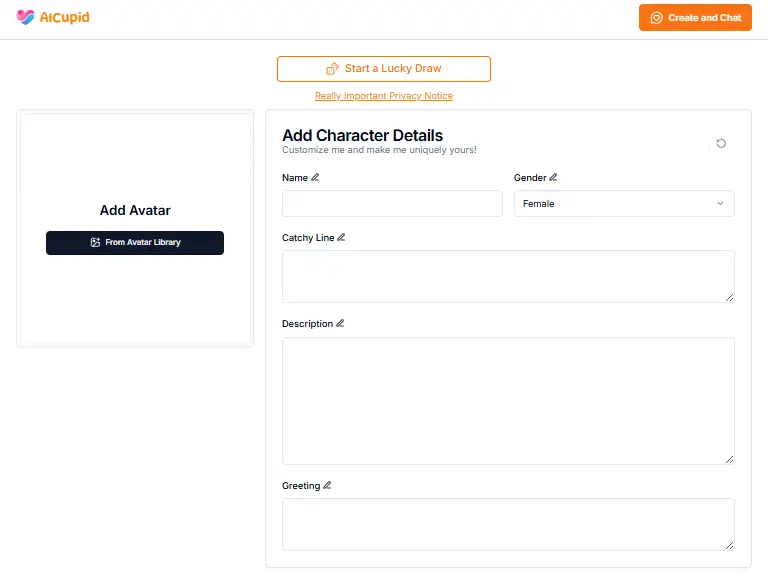Click pencil icon beside Name label
The height and width of the screenshot is (584, 768).
(x=315, y=177)
